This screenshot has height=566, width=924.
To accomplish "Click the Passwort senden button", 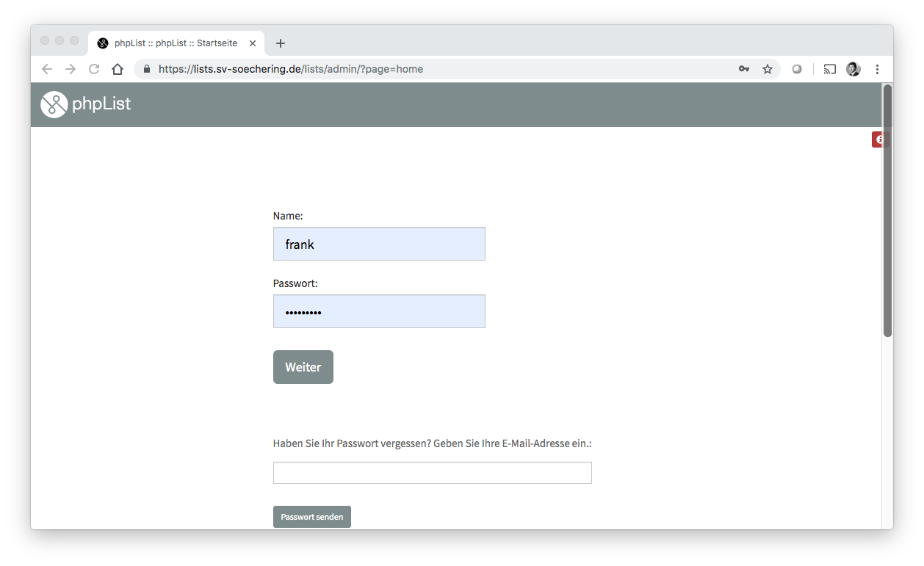I will [x=312, y=517].
